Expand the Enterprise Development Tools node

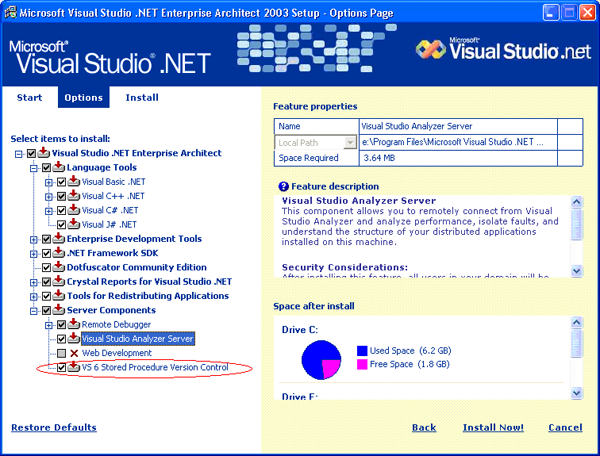[x=34, y=239]
